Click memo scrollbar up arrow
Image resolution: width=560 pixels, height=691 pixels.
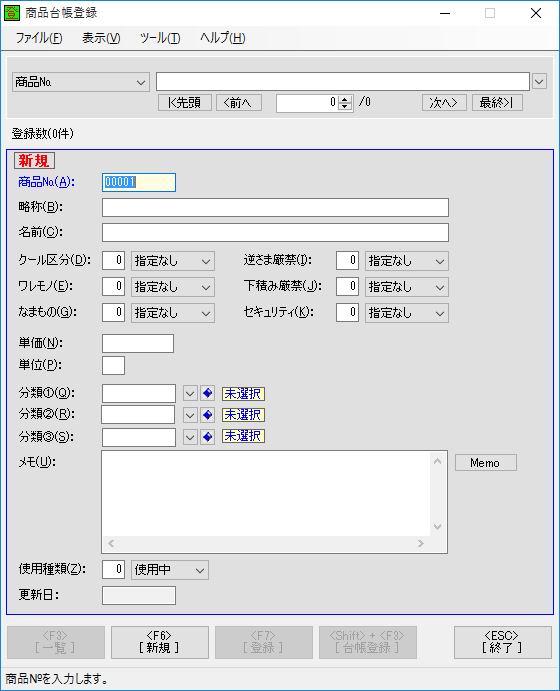[438, 461]
